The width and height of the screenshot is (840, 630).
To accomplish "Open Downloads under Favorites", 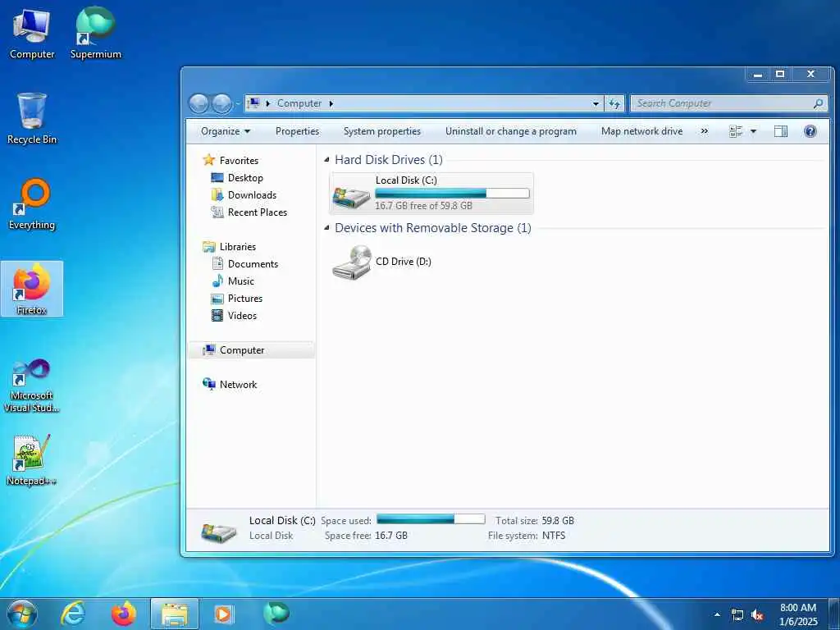I will click(x=252, y=195).
